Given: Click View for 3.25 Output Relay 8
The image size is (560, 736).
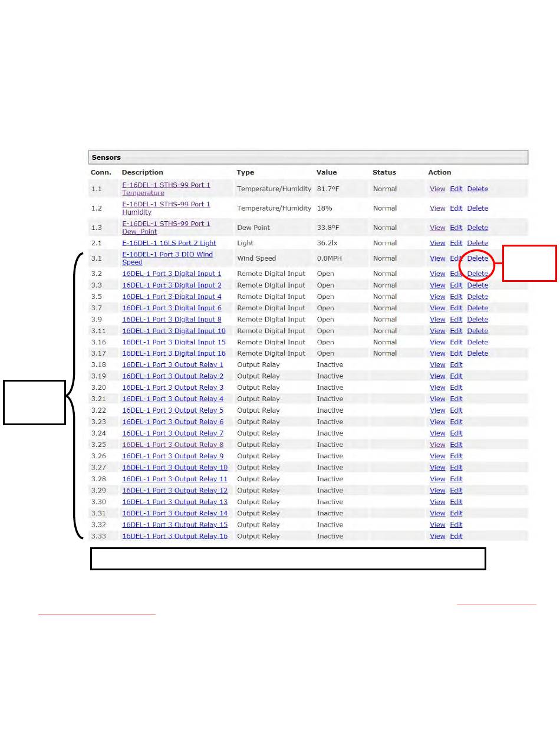Looking at the screenshot, I should (437, 445).
